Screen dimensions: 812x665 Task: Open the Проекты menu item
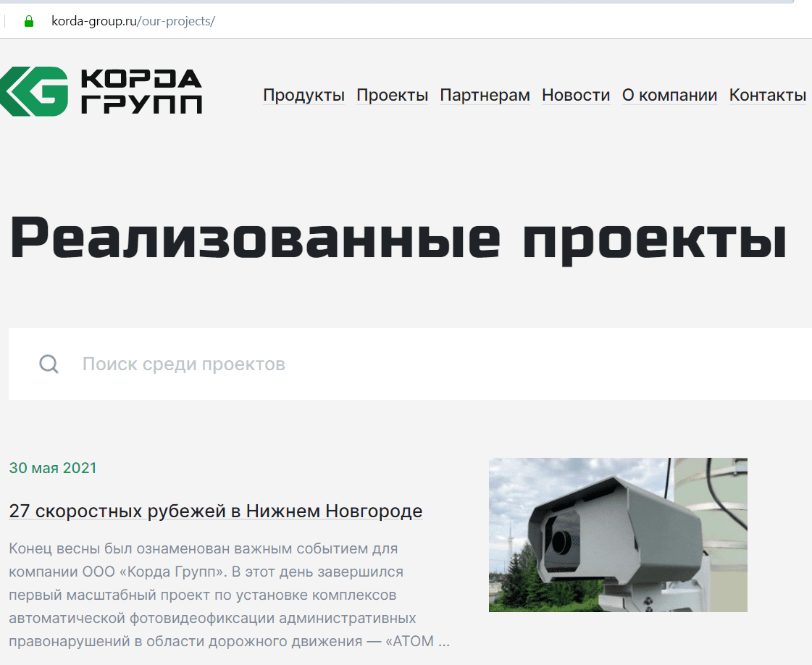[392, 96]
